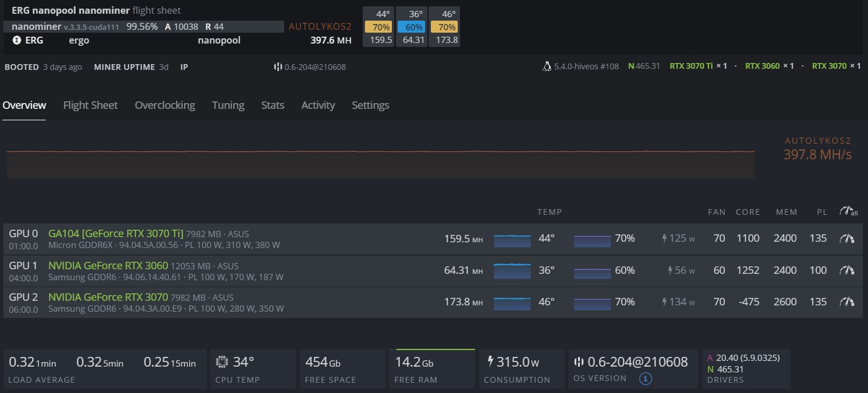This screenshot has width=868, height=393.
Task: Click the GA104 GeForce RTX 3070 Ti name
Action: coord(116,234)
